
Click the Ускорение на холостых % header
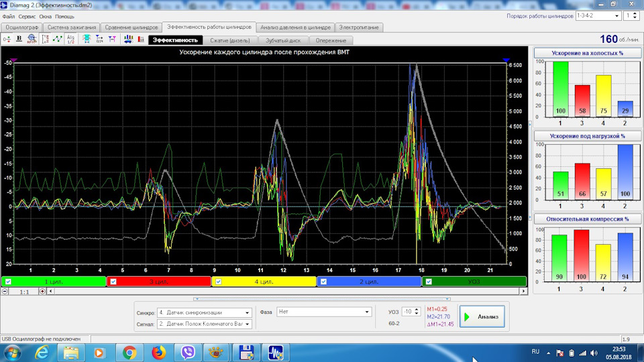point(588,53)
